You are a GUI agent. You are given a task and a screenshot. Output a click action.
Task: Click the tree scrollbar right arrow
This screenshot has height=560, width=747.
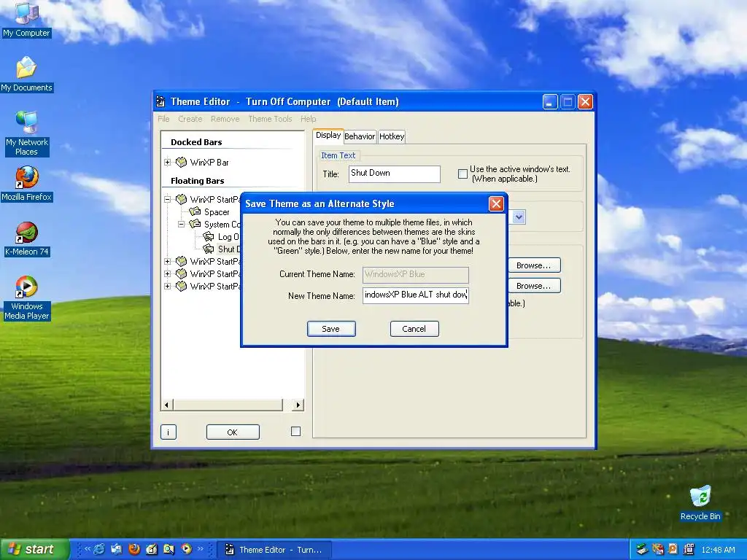coord(298,405)
